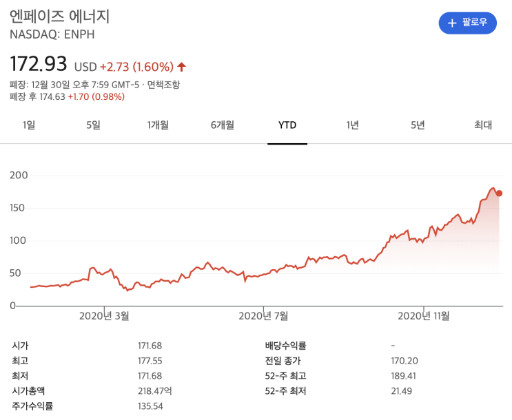Viewport: 512px width, 420px height.
Task: Switch to the 6개월 chart tab
Action: [223, 125]
